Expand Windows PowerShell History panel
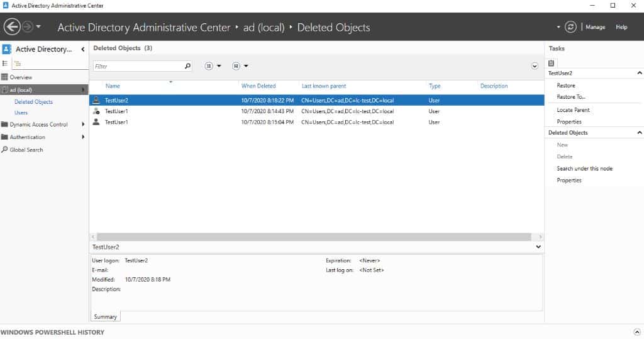Image resolution: width=644 pixels, height=339 pixels. pyautogui.click(x=637, y=332)
